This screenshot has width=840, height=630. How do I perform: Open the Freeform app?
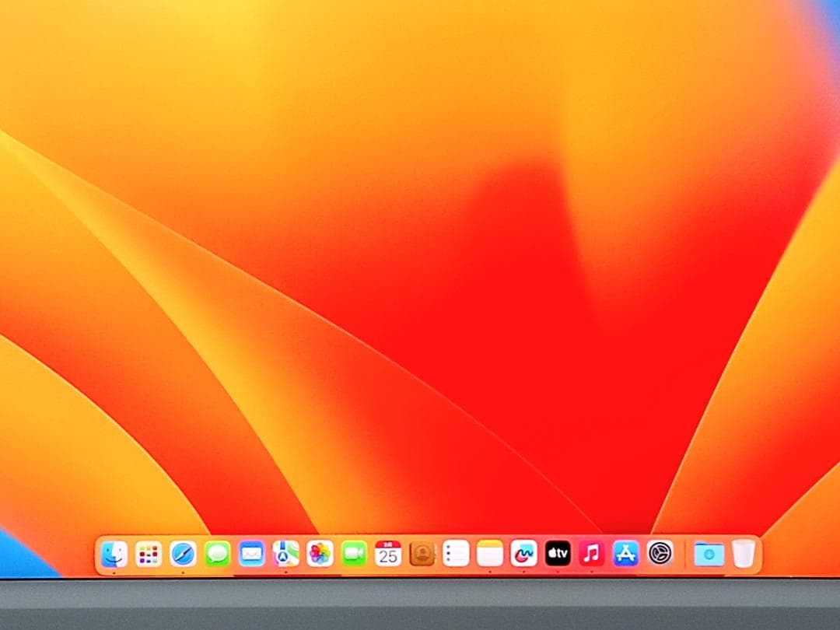(523, 554)
